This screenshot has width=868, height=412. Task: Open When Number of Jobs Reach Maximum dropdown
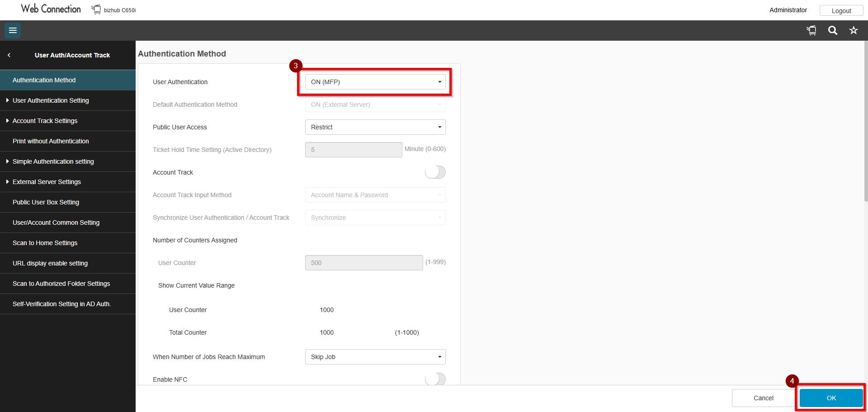375,357
